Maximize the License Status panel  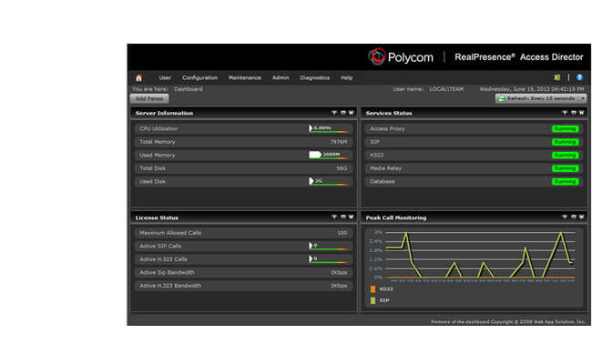[x=343, y=217]
